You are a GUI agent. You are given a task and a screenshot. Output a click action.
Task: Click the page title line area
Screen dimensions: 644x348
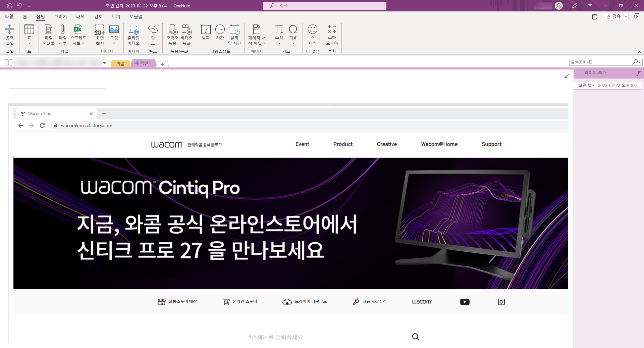pos(58,84)
